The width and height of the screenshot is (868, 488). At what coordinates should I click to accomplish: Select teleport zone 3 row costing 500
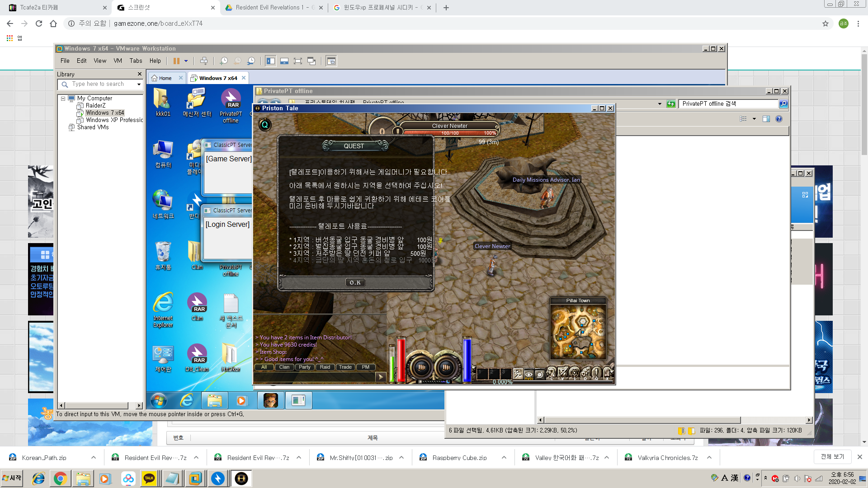point(357,253)
